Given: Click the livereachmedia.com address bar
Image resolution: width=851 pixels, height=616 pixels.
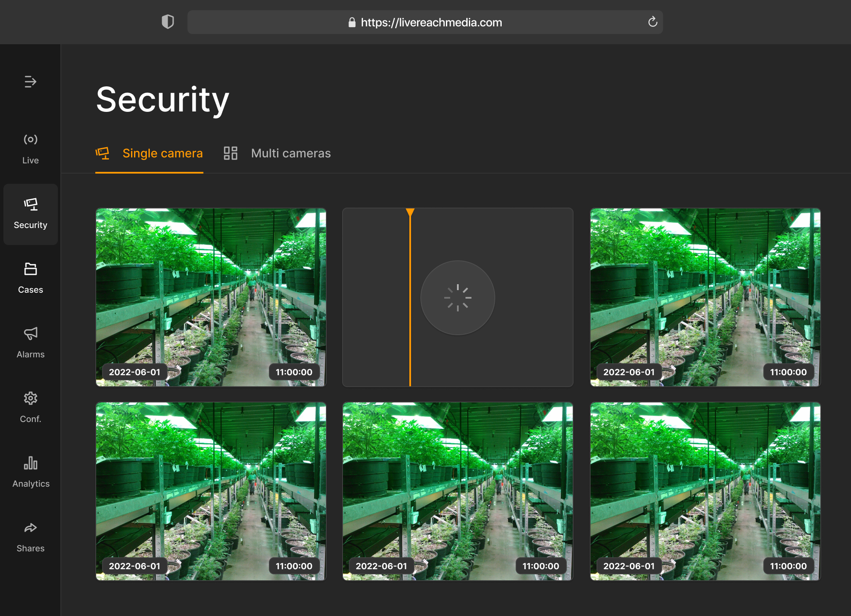Looking at the screenshot, I should pyautogui.click(x=425, y=22).
